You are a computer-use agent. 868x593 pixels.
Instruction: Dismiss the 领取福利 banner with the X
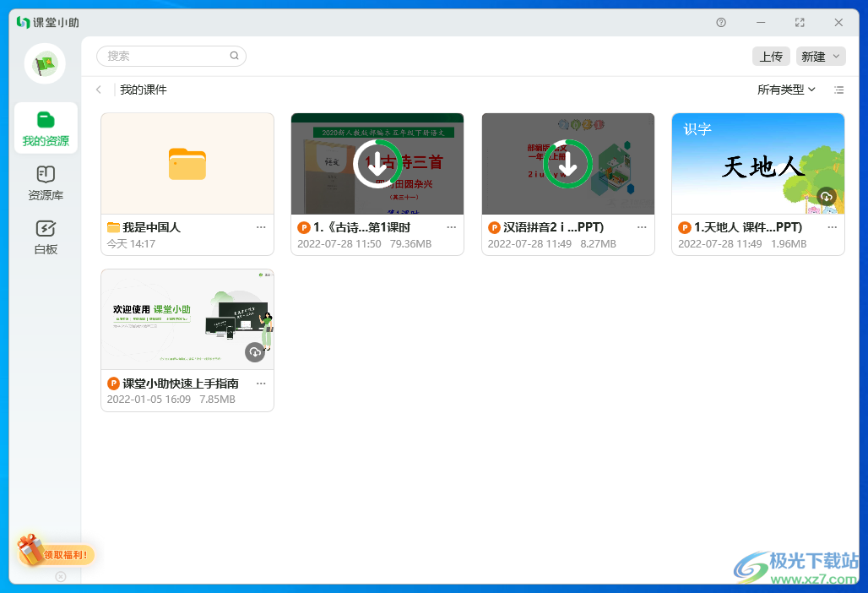point(61,577)
